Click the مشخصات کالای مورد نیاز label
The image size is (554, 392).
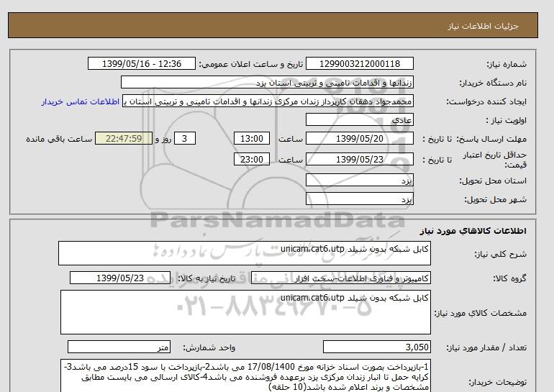click(x=480, y=313)
